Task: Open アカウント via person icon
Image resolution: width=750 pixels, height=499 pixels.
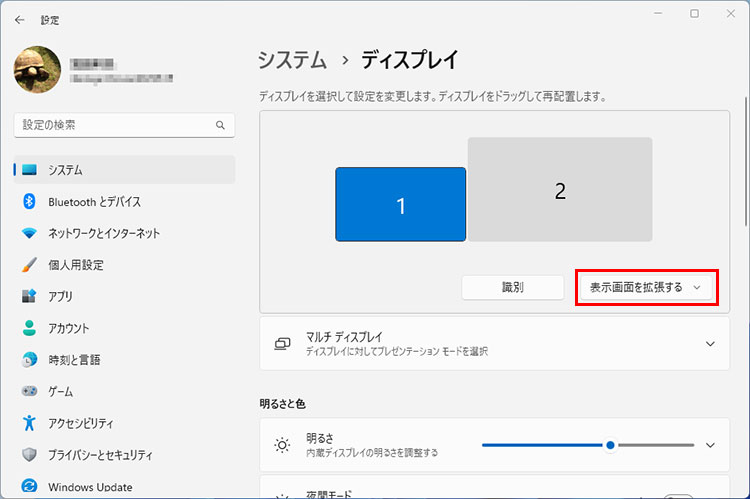Action: click(29, 328)
